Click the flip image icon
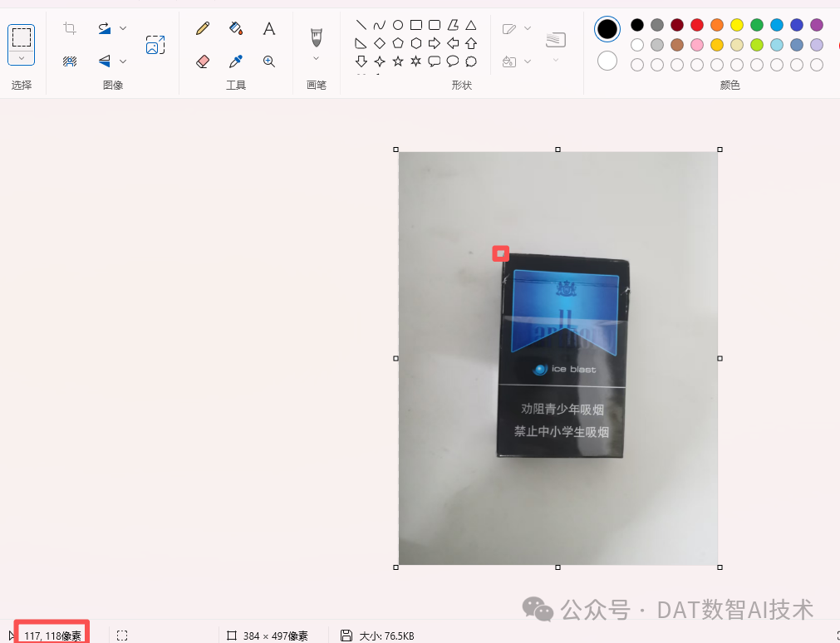The image size is (840, 643). tap(105, 61)
